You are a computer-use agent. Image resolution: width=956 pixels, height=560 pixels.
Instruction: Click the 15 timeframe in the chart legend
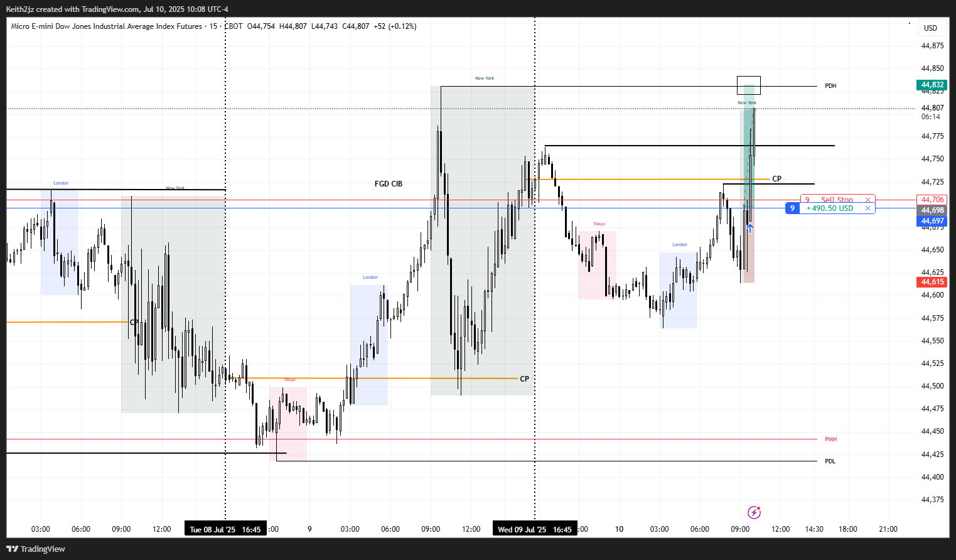click(213, 26)
